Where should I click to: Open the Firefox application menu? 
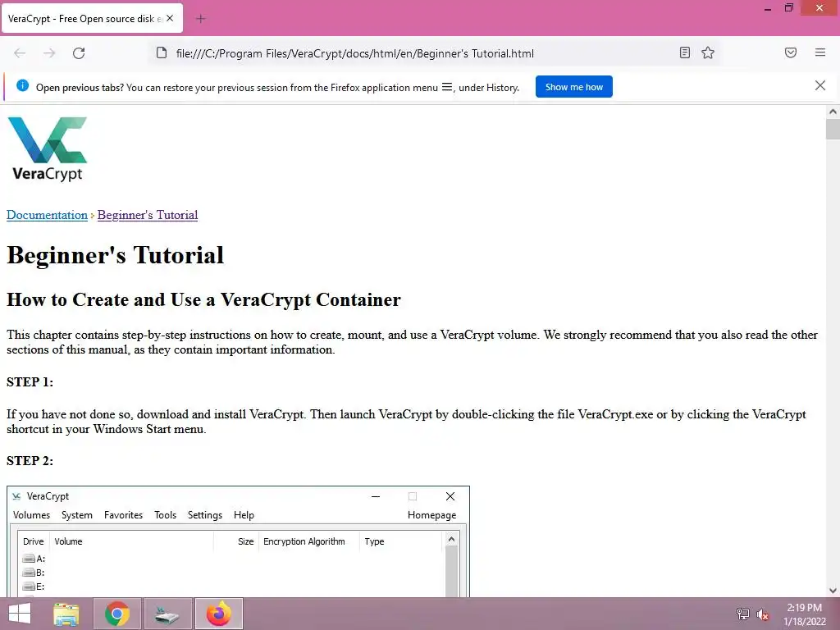pyautogui.click(x=820, y=52)
